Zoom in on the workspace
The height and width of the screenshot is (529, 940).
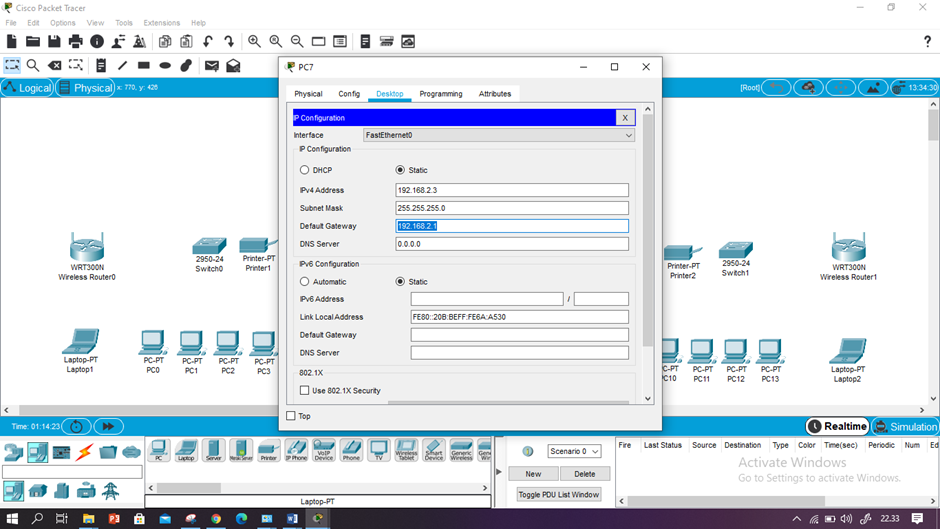pos(254,41)
